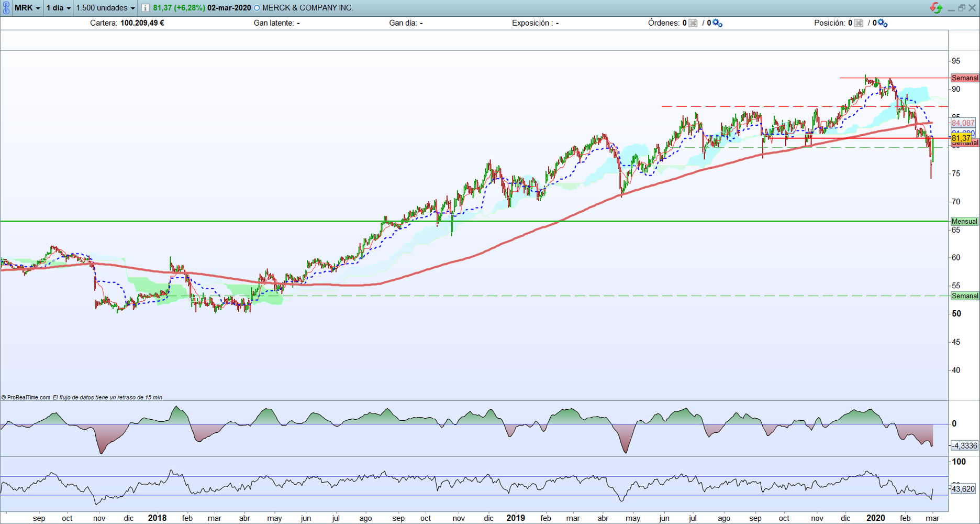Click the 2019 year label on the time axis

[516, 518]
